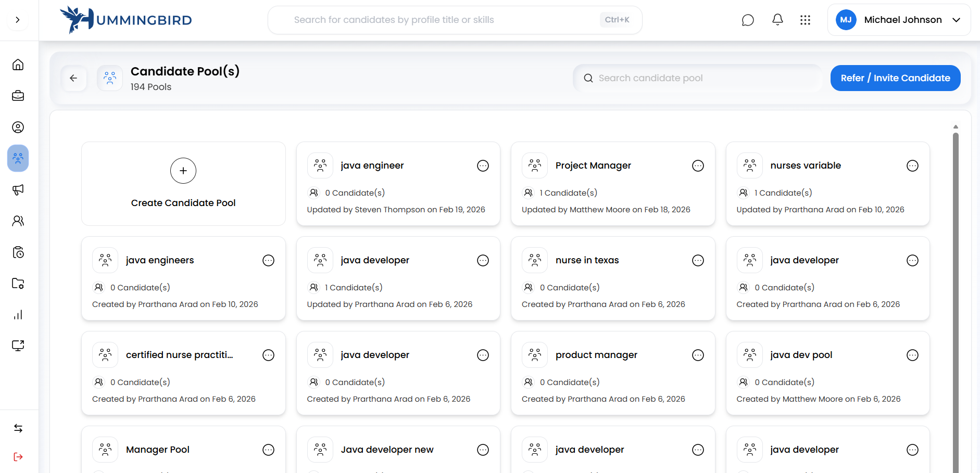Open options menu for nurses variable pool
Viewport: 980px width, 473px height.
[x=912, y=165]
